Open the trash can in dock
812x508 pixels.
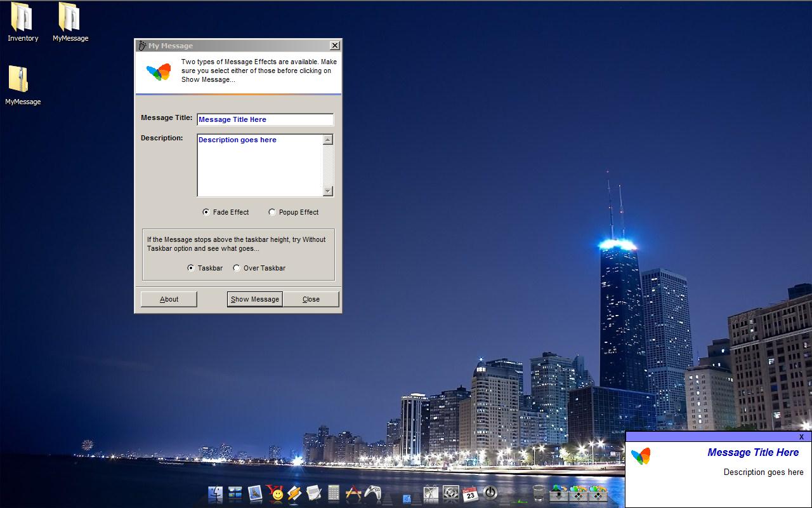[539, 493]
